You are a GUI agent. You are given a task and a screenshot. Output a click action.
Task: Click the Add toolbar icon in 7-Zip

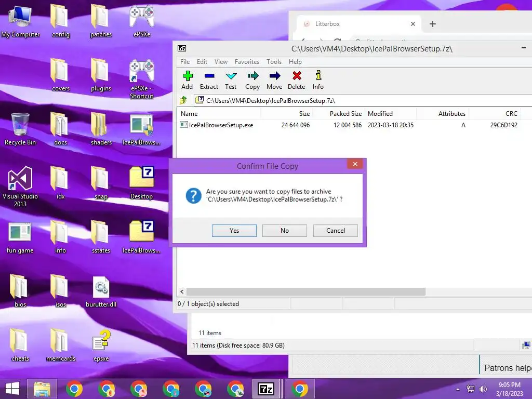point(187,80)
